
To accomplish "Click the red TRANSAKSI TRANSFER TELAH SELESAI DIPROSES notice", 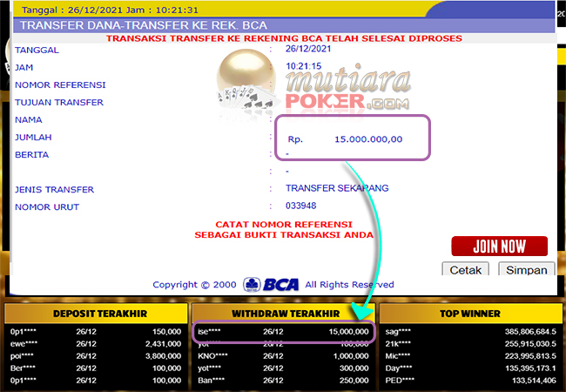I will coord(284,38).
